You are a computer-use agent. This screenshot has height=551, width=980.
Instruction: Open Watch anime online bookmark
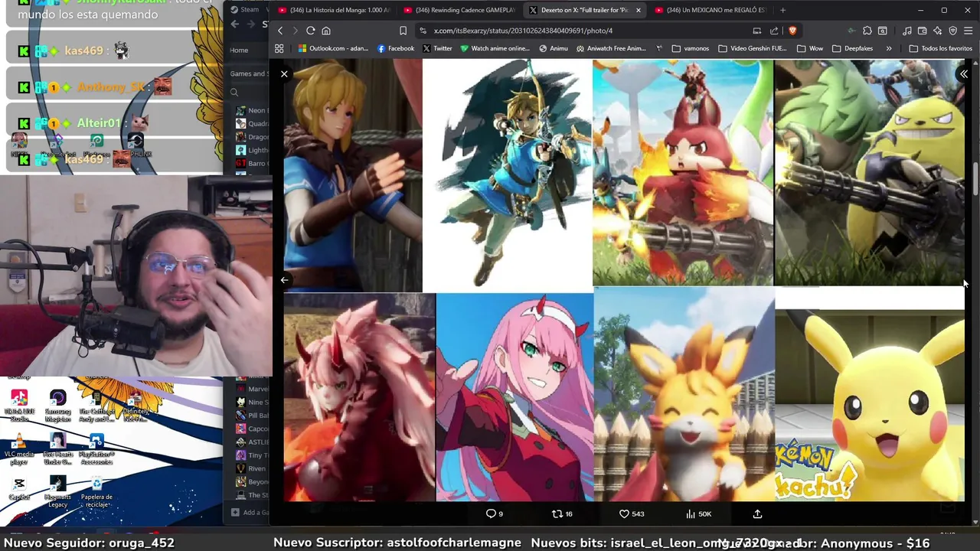point(495,48)
